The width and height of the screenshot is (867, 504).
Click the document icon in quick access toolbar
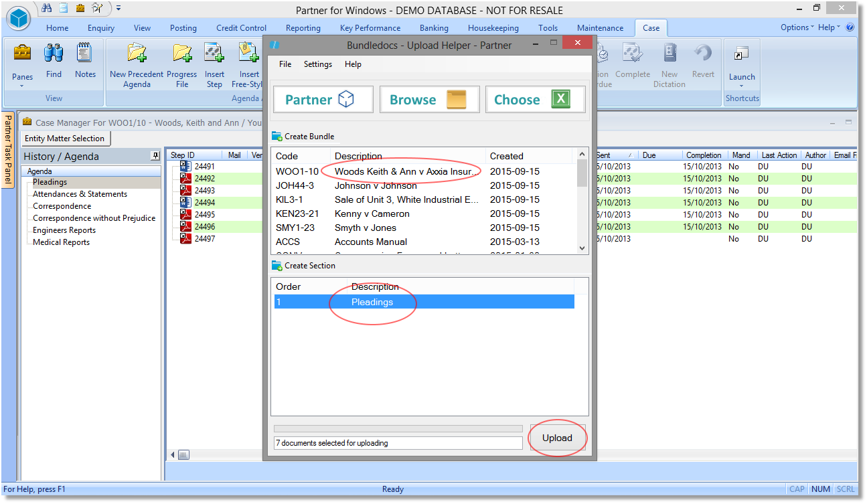(64, 8)
